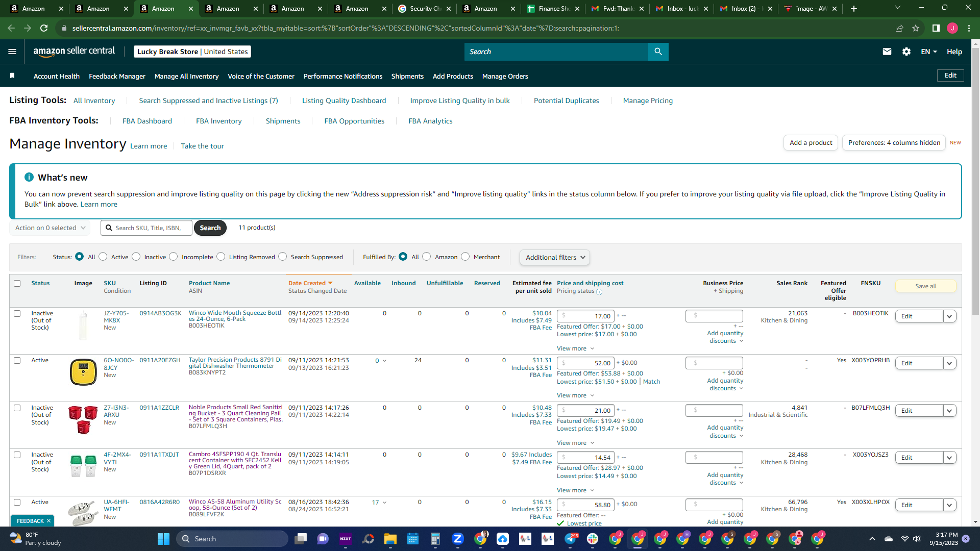Expand View more for Cambro Container row
This screenshot has height=551, width=980.
575,490
